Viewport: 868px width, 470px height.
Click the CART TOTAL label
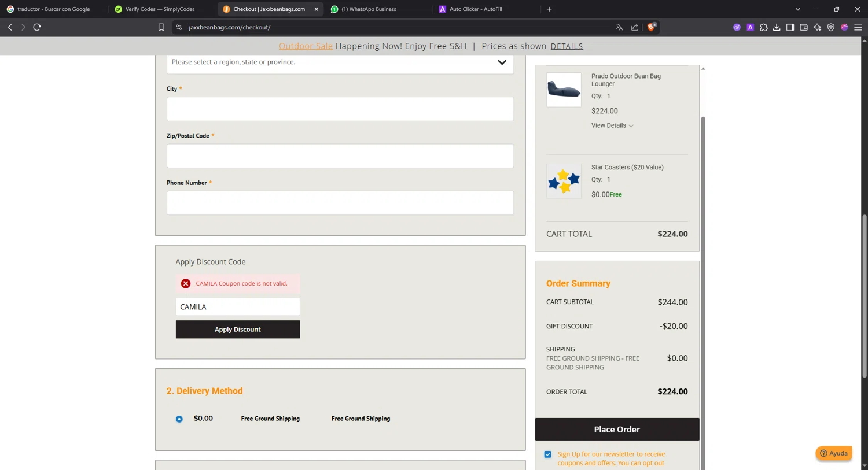click(569, 234)
